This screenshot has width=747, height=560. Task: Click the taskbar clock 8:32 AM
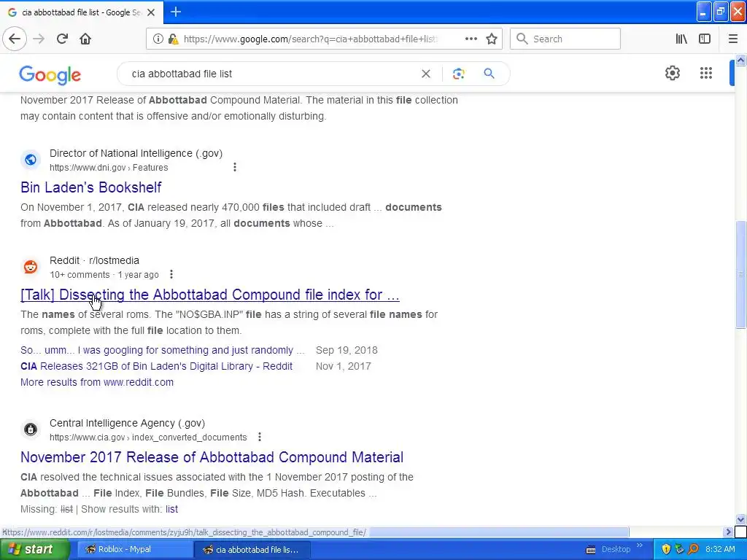pyautogui.click(x=720, y=550)
